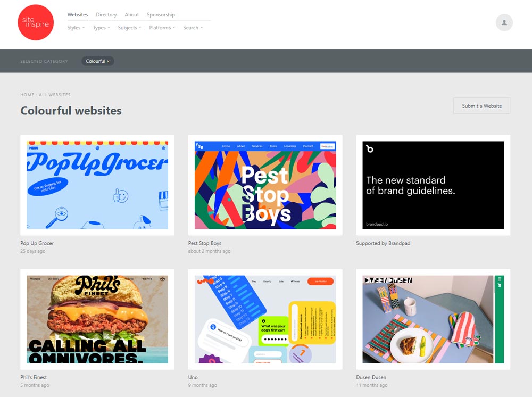Open the Websites tab

pos(77,15)
